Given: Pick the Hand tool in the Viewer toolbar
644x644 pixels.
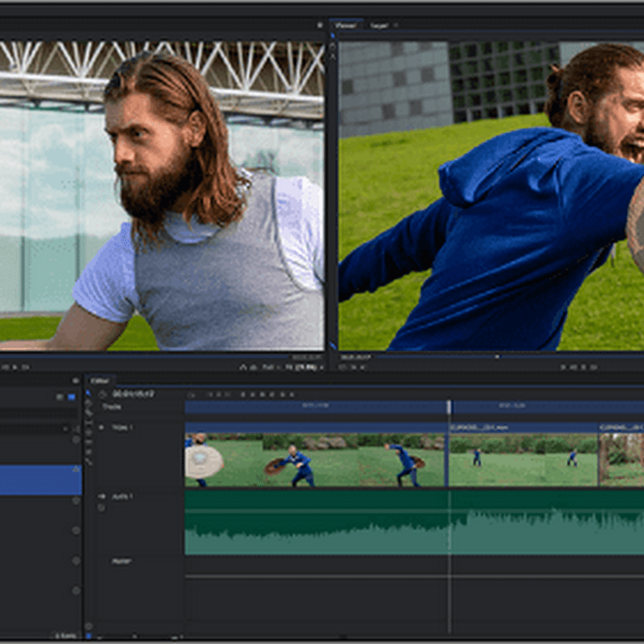Looking at the screenshot, I should [333, 47].
